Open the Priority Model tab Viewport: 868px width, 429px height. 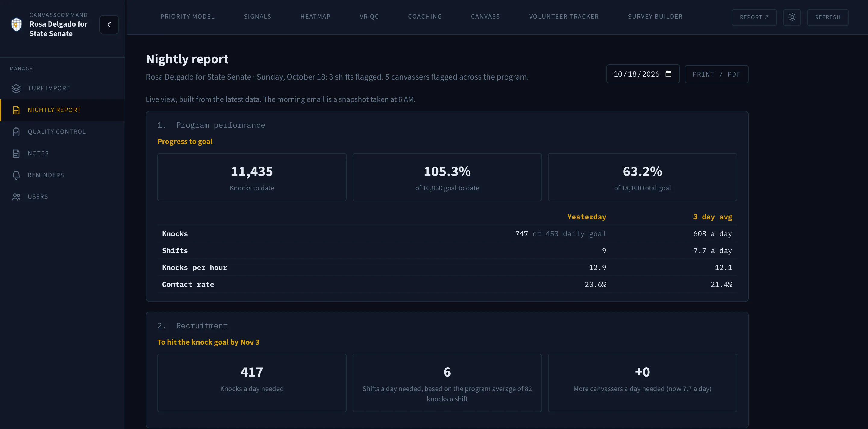[x=187, y=17]
